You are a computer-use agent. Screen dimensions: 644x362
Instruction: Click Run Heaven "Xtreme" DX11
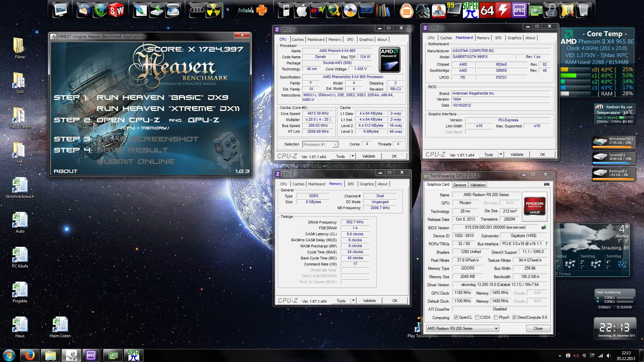click(x=168, y=109)
